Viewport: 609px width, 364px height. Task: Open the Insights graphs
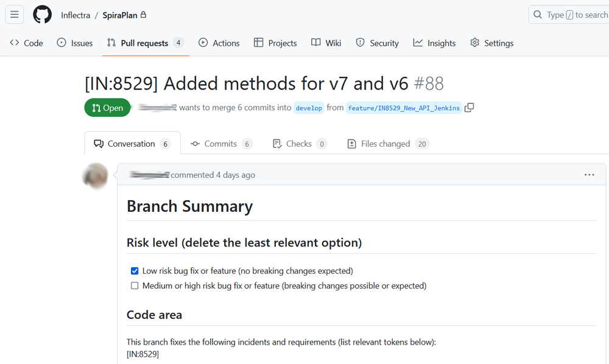[x=434, y=43]
